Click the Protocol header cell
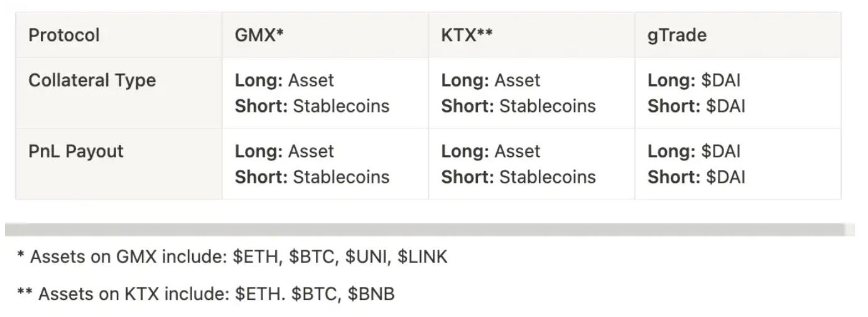 pos(64,35)
